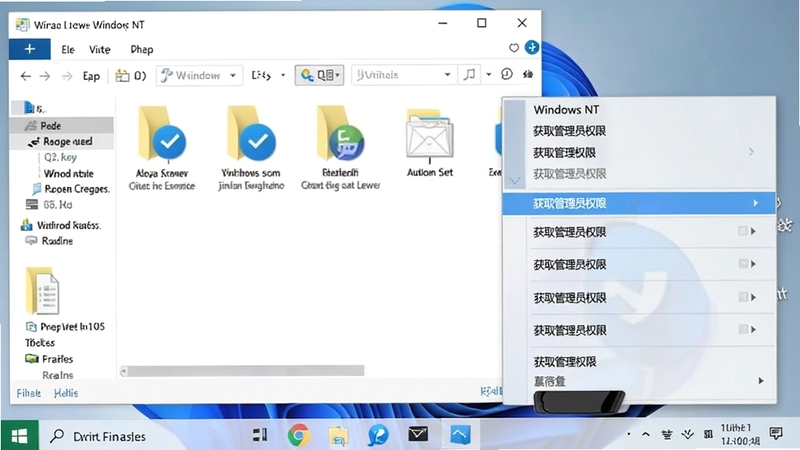Screen dimensions: 800x450
Task: Open File Explorer from the taskbar
Action: (x=338, y=436)
